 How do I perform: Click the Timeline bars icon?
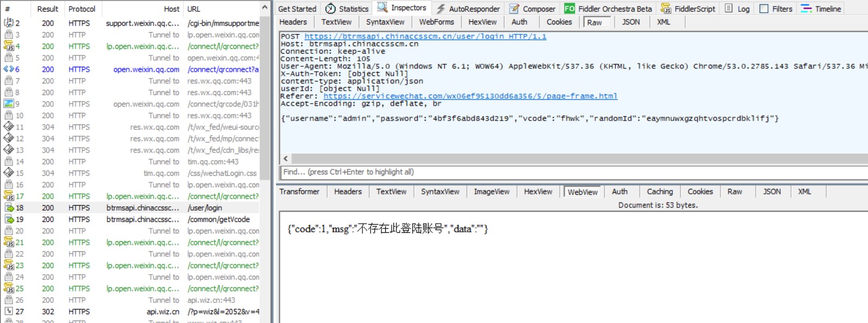pyautogui.click(x=806, y=9)
